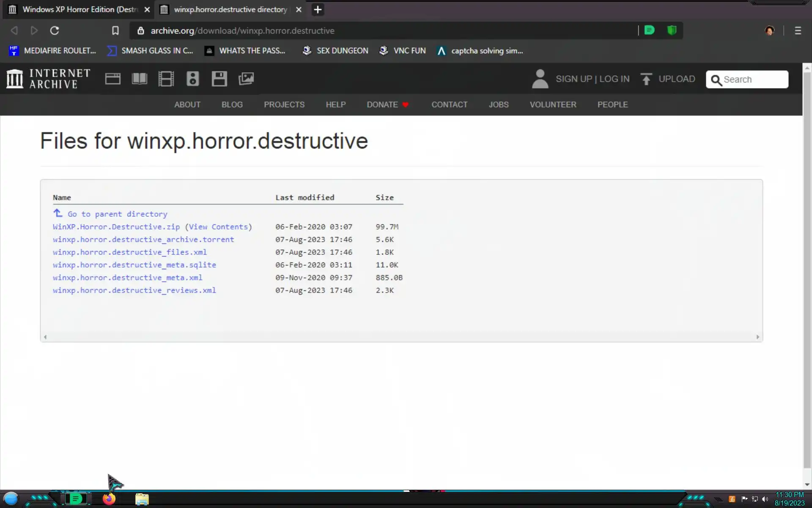Click Go to parent directory link
This screenshot has height=508, width=812.
[117, 214]
